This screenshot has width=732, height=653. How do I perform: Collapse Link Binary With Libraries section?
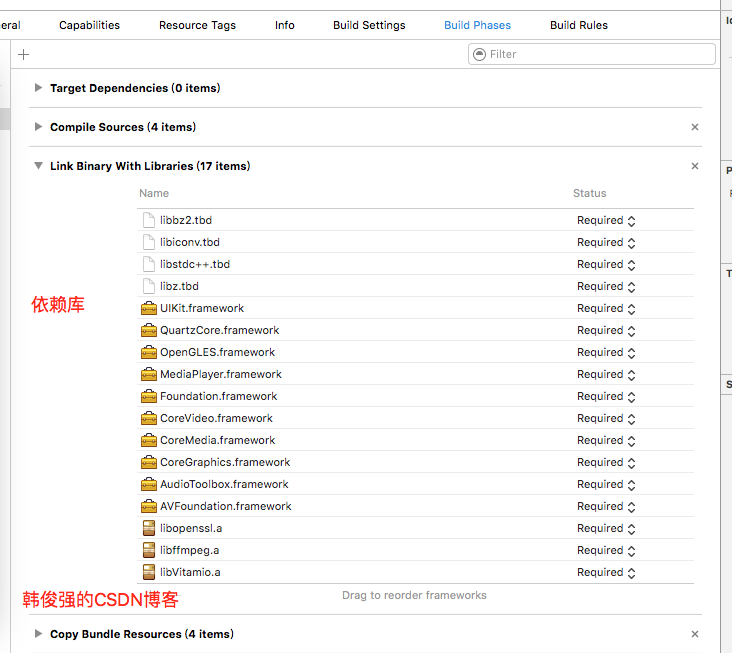click(x=38, y=166)
